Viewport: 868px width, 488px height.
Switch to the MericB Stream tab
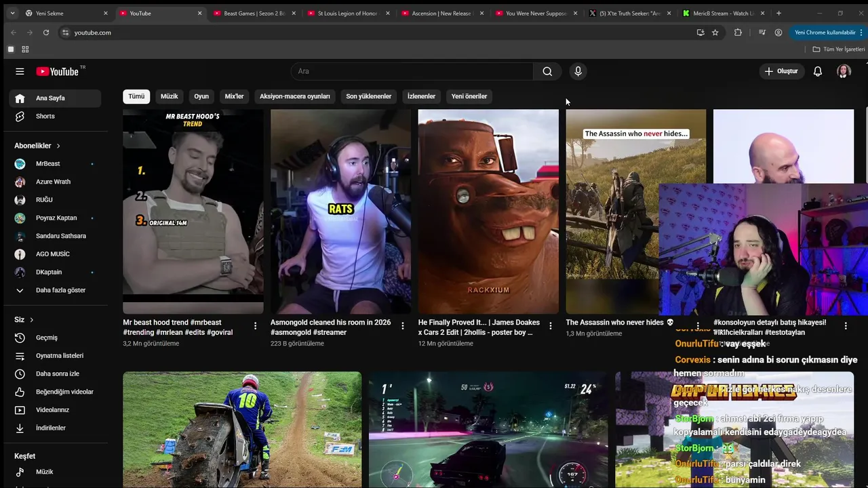click(x=724, y=13)
